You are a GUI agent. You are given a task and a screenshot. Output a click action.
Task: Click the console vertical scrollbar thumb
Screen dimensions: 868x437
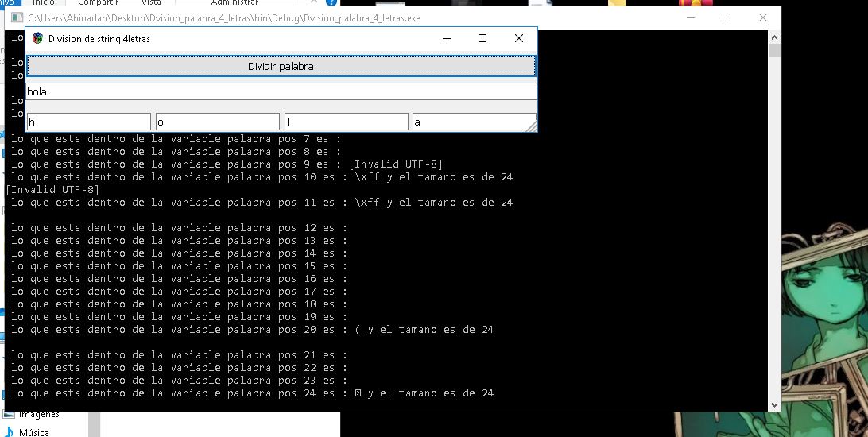[774, 50]
